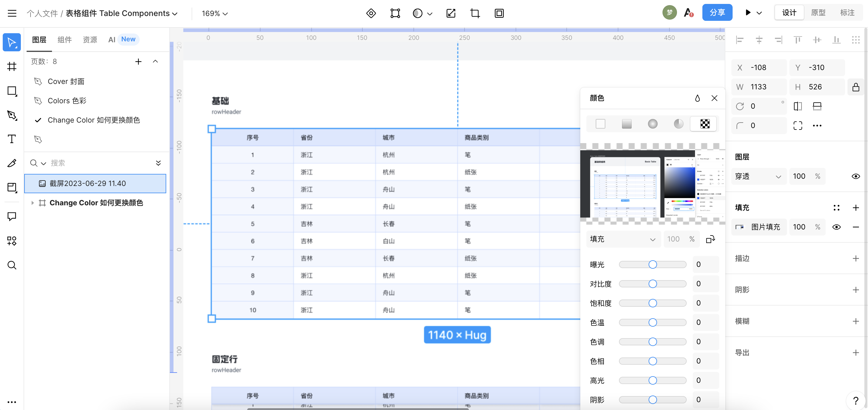This screenshot has width=868, height=410.
Task: Select solid color fill type
Action: pyautogui.click(x=601, y=124)
